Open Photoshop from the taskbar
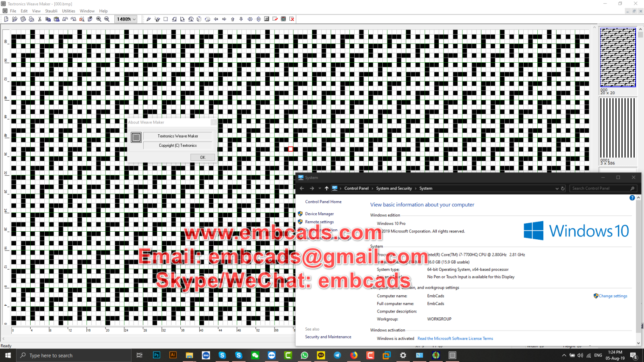644x362 pixels. [x=157, y=355]
